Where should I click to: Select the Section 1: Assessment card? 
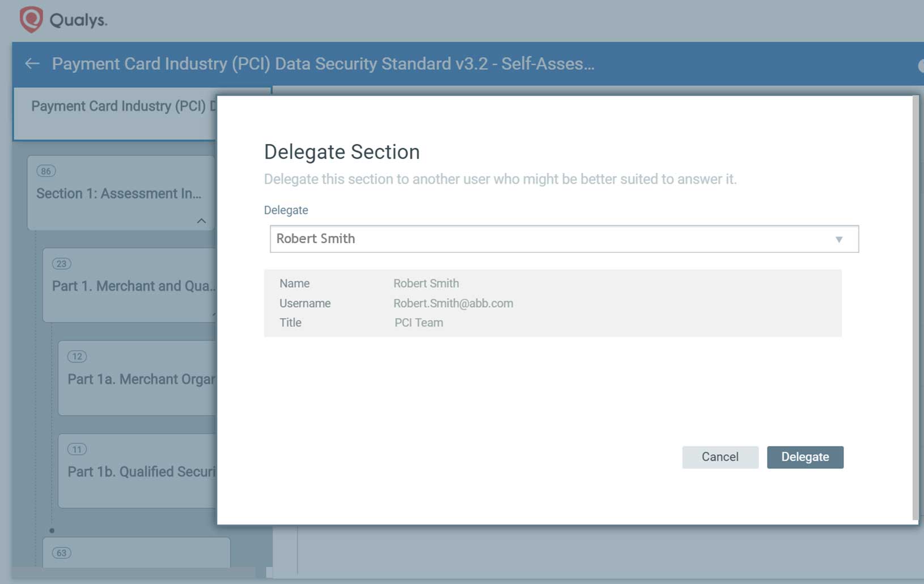coord(119,193)
